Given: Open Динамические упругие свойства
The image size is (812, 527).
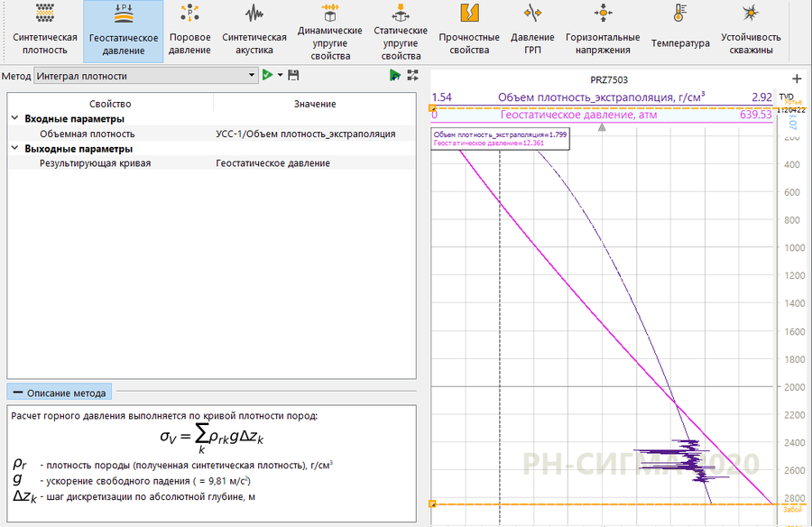Looking at the screenshot, I should [x=329, y=31].
